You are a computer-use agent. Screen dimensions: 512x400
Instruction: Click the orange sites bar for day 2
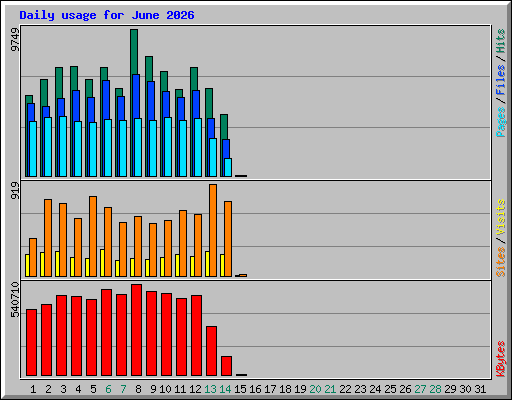click(x=48, y=238)
